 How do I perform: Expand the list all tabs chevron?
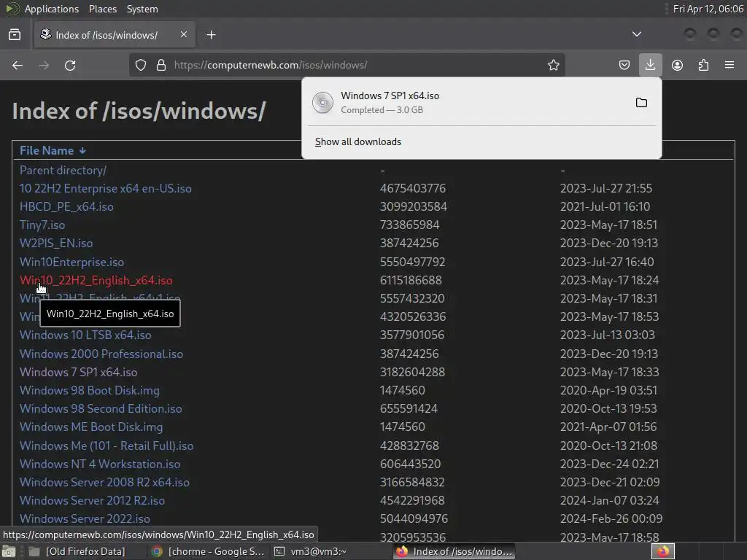pyautogui.click(x=636, y=34)
